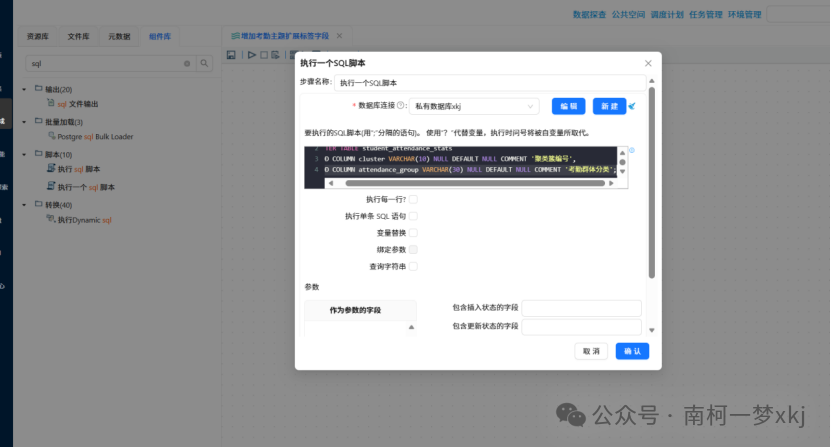The width and height of the screenshot is (831, 448).
Task: Click the help icon beside 数据库连接
Action: point(401,106)
